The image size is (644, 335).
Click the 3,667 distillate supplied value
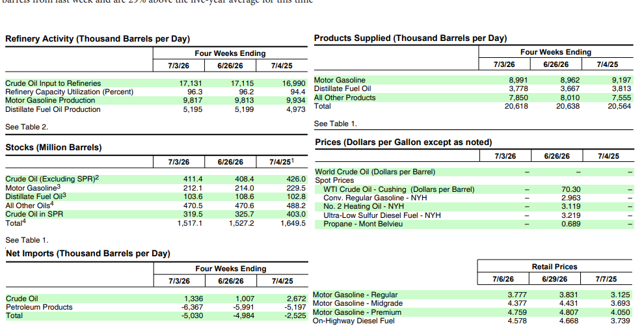pyautogui.click(x=570, y=88)
